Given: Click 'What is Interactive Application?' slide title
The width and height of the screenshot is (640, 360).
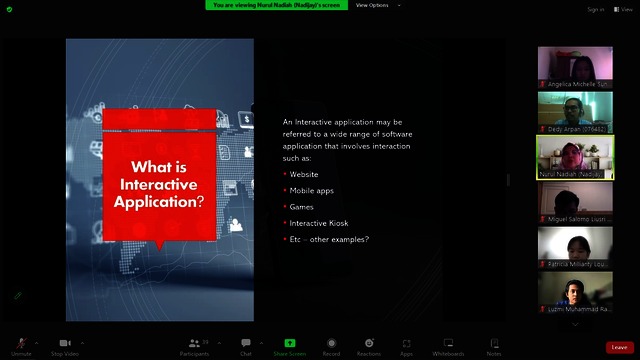Looking at the screenshot, I should (159, 184).
